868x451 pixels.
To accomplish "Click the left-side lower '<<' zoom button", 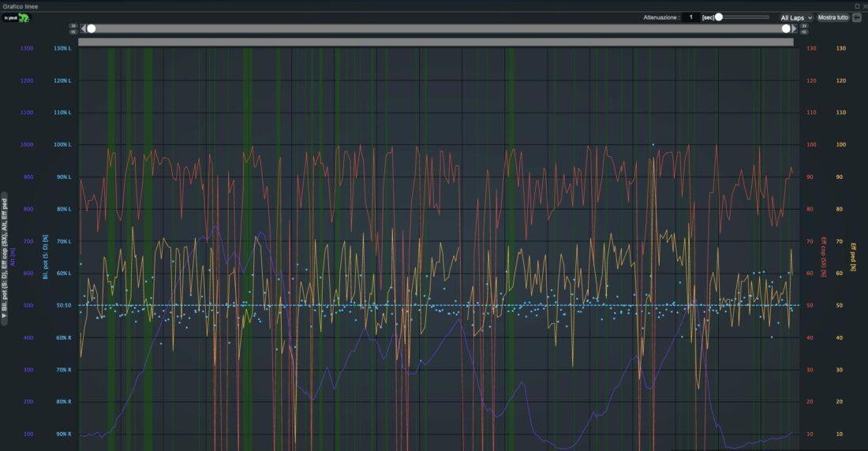I will pos(73,32).
